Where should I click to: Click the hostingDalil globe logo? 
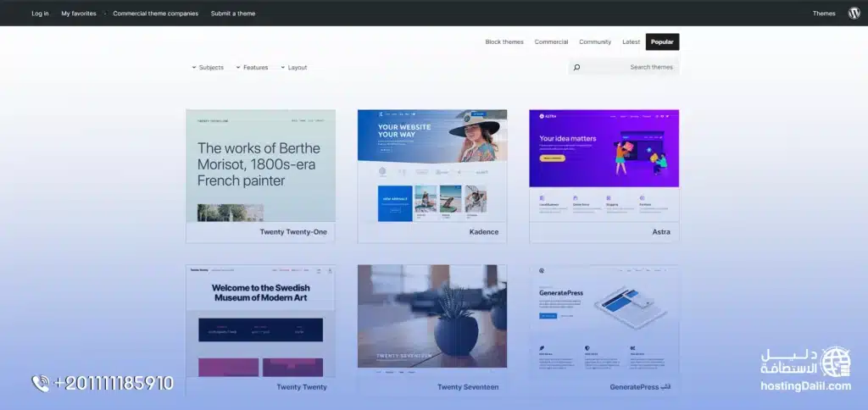836,362
